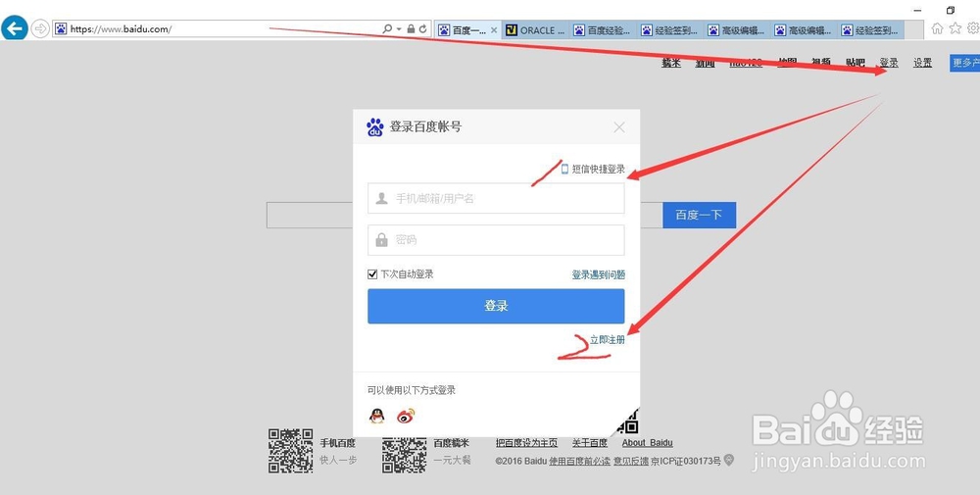Click the blue 更多产品 button
Viewport: 980px width, 495px height.
coord(964,63)
